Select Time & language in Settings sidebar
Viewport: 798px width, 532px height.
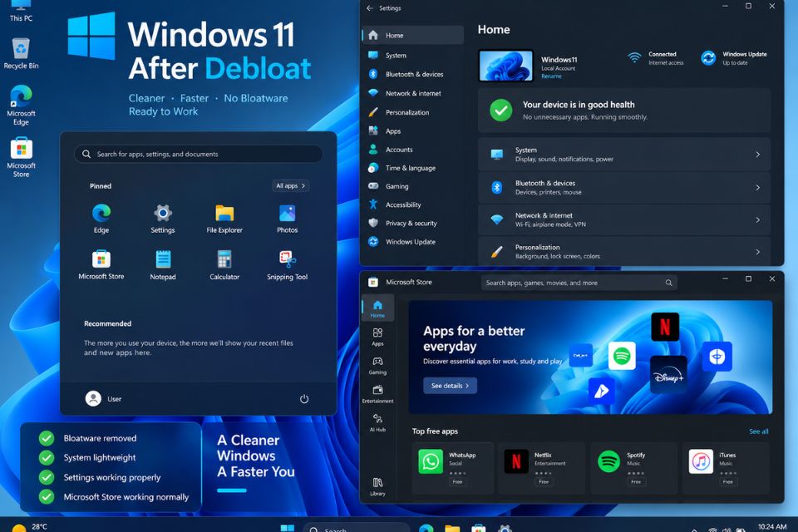(x=413, y=167)
